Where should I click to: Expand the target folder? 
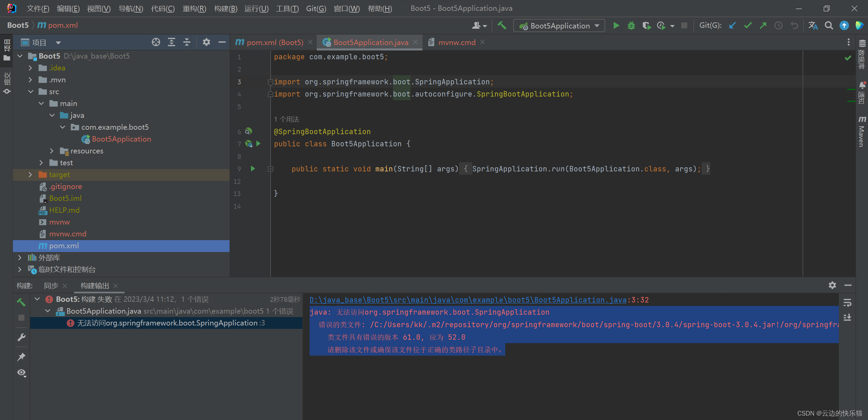pos(30,175)
